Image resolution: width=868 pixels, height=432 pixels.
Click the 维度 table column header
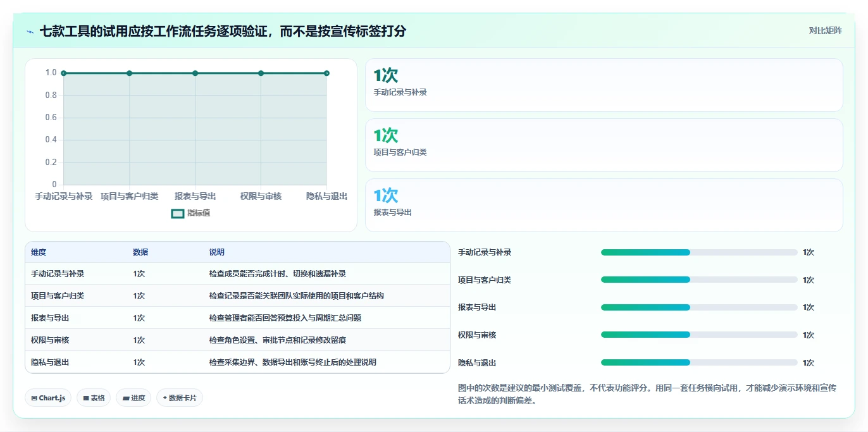[x=39, y=252]
